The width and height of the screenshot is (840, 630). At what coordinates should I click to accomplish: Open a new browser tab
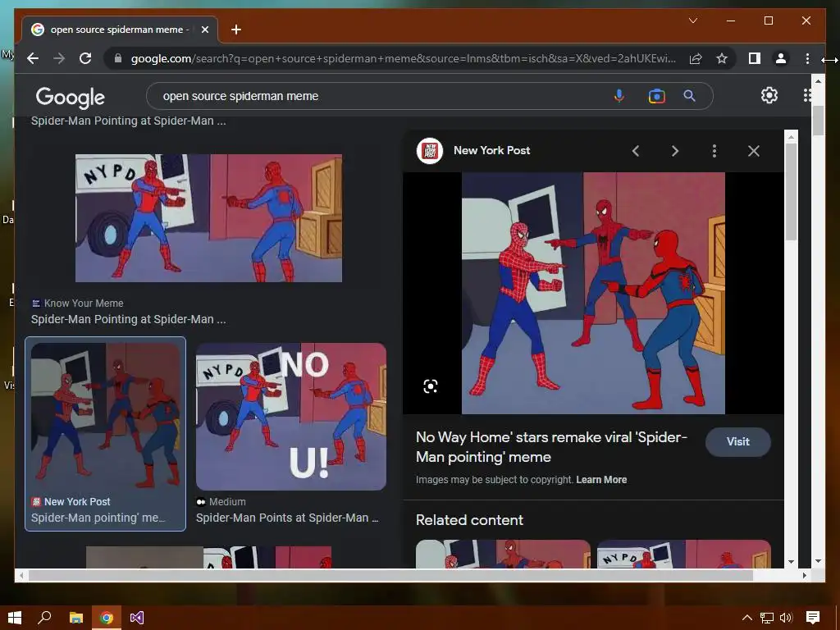tap(235, 30)
